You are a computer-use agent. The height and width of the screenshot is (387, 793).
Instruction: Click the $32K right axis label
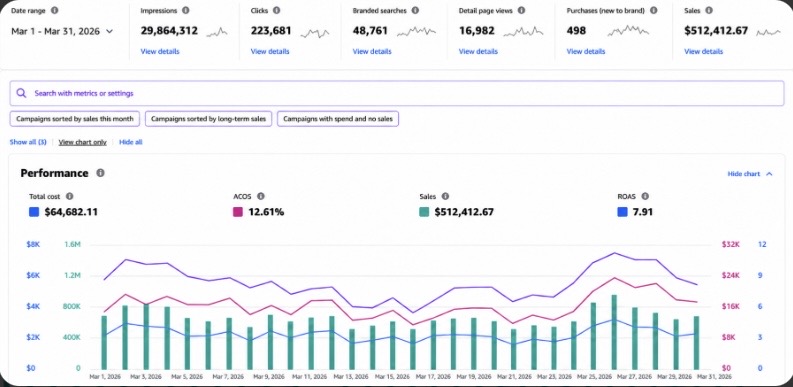point(731,244)
